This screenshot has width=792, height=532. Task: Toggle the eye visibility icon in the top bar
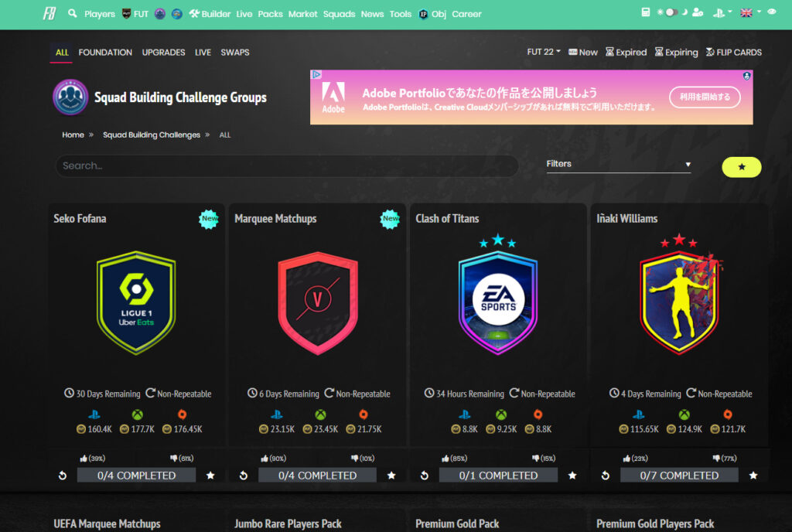tap(771, 12)
